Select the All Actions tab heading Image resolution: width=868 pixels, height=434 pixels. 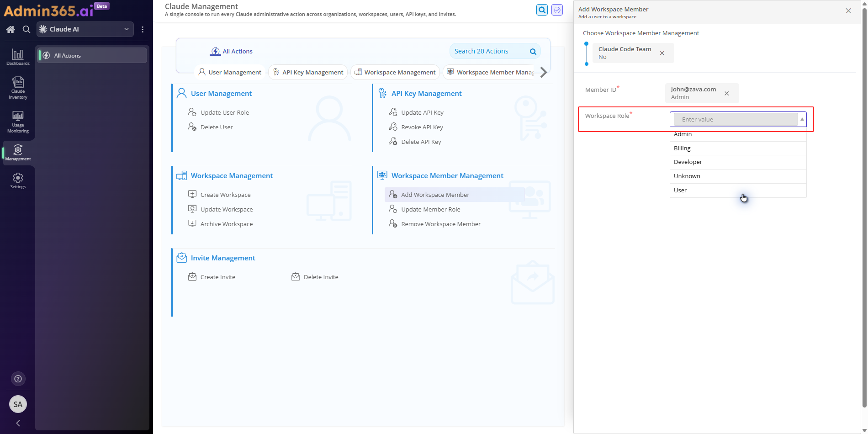point(232,51)
